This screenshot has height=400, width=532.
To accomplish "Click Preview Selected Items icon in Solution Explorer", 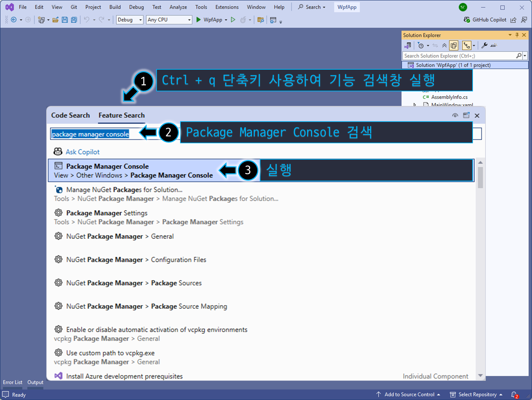I will [494, 46].
